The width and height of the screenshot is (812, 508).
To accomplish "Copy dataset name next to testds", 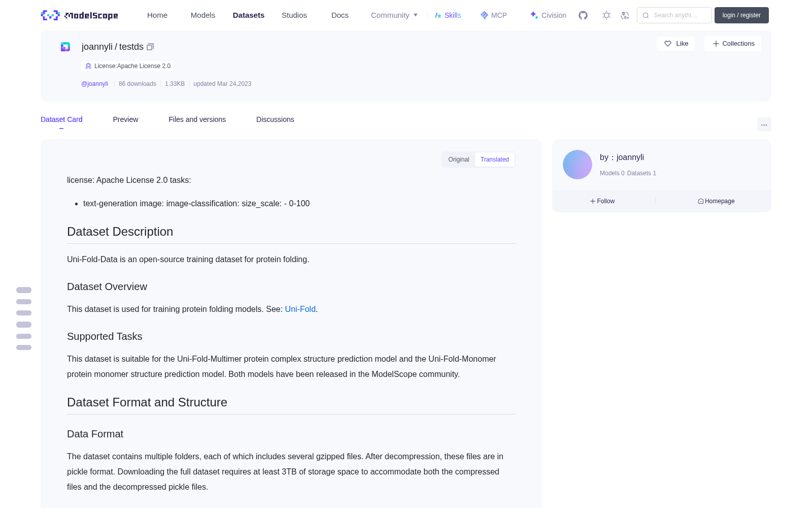I will click(150, 47).
